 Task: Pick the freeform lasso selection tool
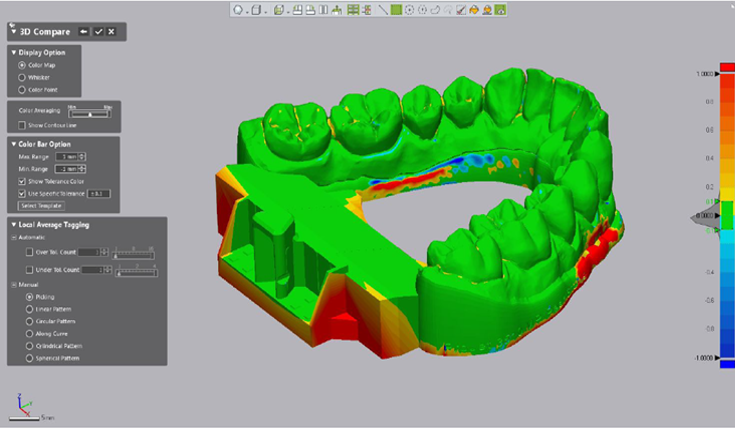pyautogui.click(x=435, y=10)
